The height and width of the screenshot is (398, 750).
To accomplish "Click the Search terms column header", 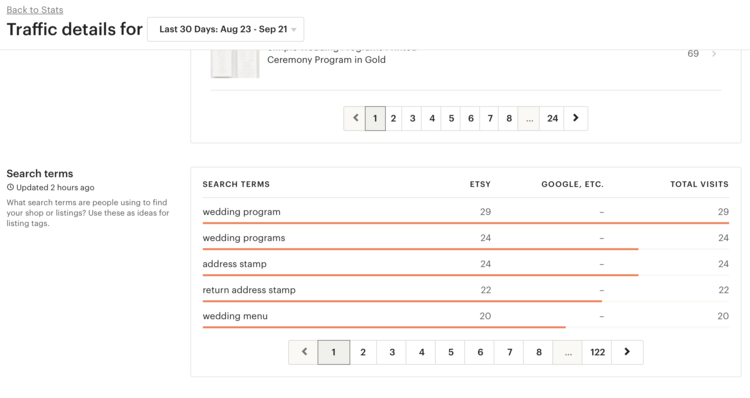I will (236, 184).
